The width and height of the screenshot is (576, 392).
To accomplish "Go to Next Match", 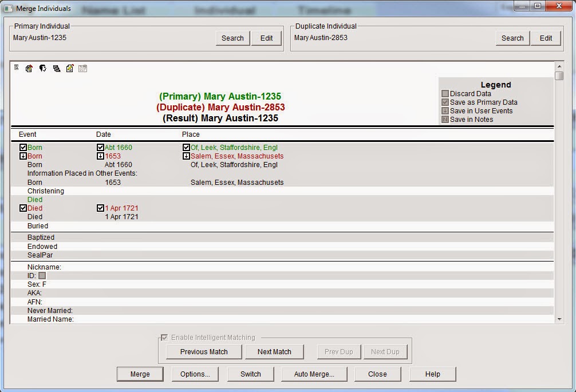I will tap(274, 351).
